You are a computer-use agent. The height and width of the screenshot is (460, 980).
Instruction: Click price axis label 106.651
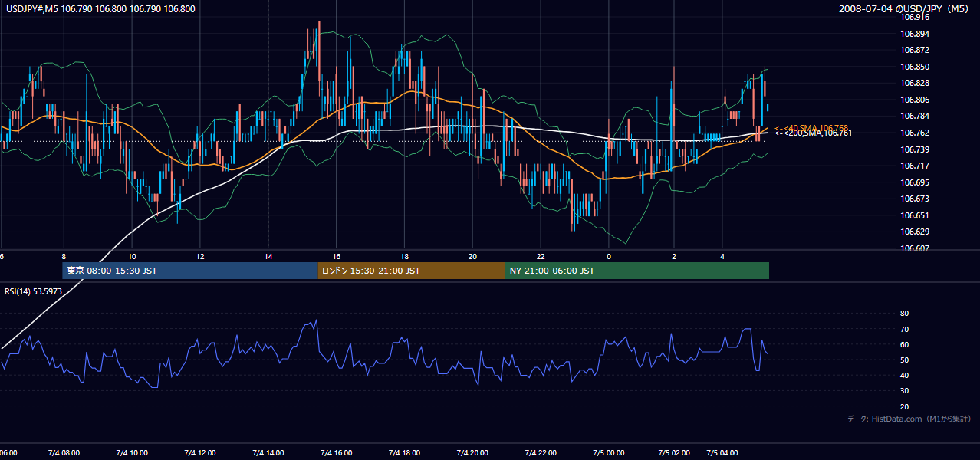coord(916,215)
